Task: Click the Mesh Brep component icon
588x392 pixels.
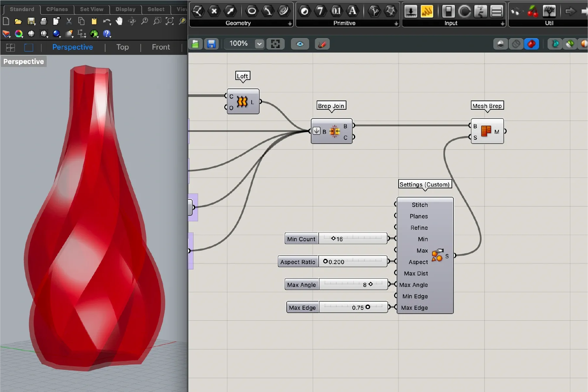Action: pos(486,131)
